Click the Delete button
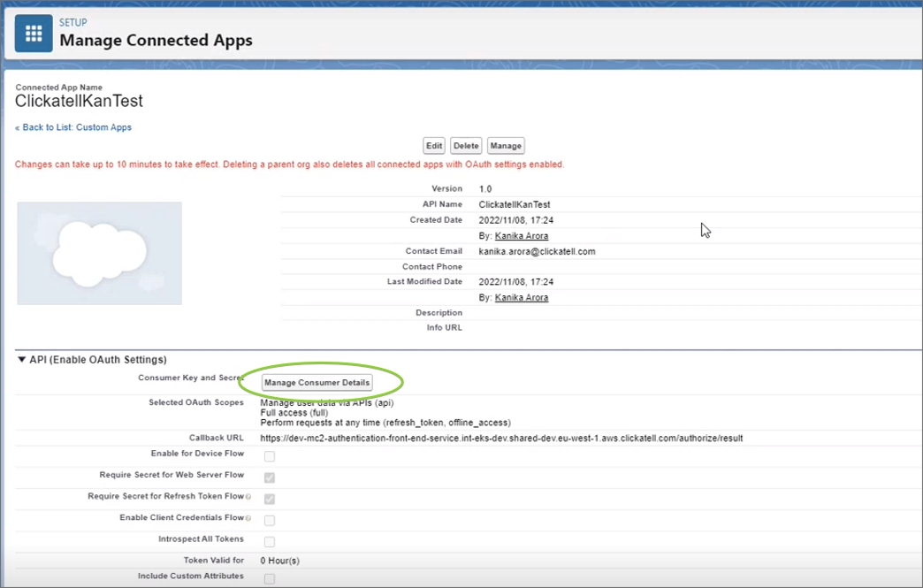The height and width of the screenshot is (588, 923). pyautogui.click(x=466, y=146)
